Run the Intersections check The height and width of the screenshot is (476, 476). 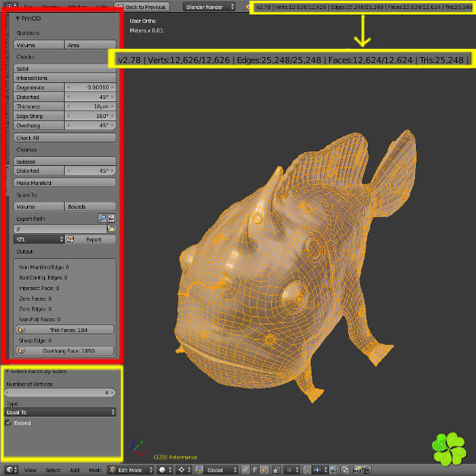pyautogui.click(x=65, y=78)
